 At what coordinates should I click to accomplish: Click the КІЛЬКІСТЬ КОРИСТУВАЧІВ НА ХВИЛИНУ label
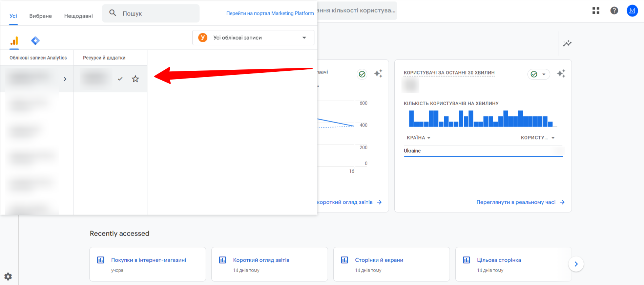pos(451,104)
